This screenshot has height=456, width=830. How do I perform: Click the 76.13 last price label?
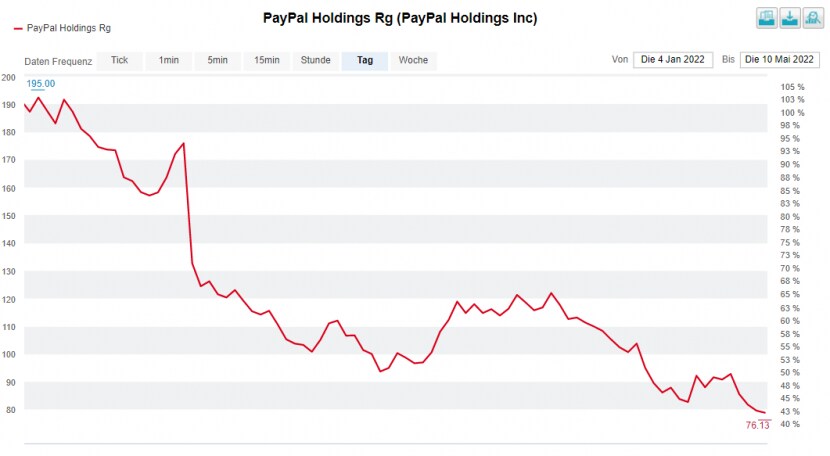pos(757,425)
